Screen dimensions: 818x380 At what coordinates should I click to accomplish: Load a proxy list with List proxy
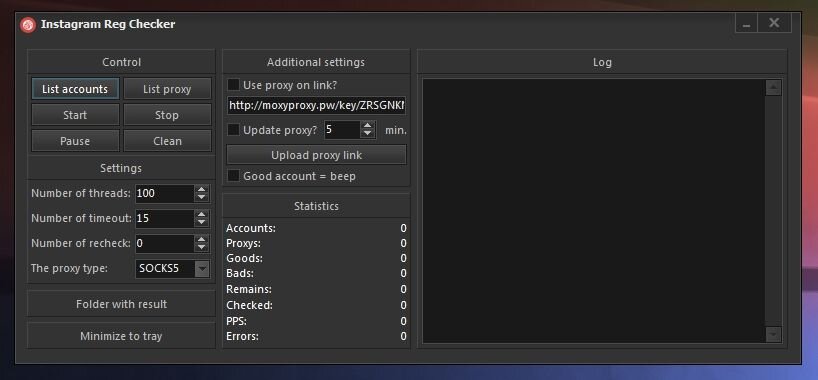click(167, 89)
